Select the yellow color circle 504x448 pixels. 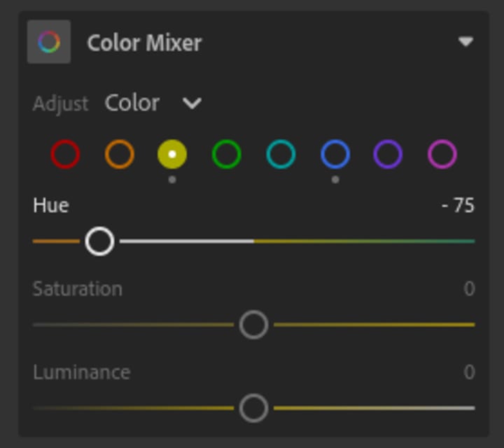point(172,155)
